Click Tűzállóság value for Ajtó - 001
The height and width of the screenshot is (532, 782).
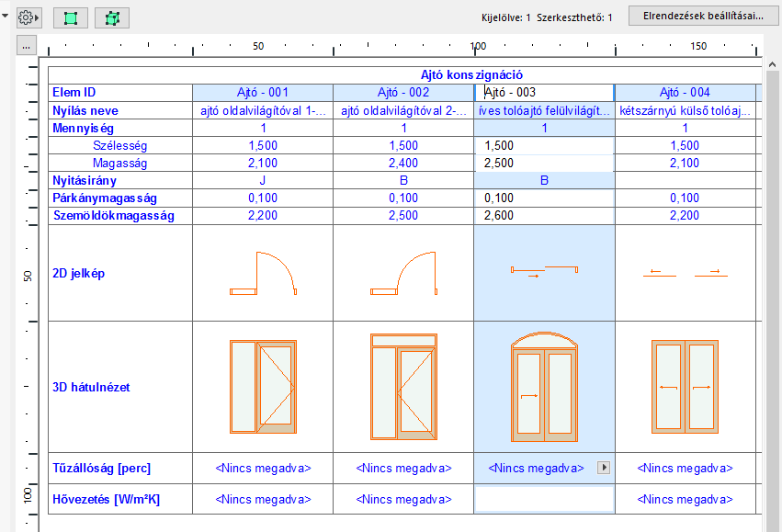point(263,468)
